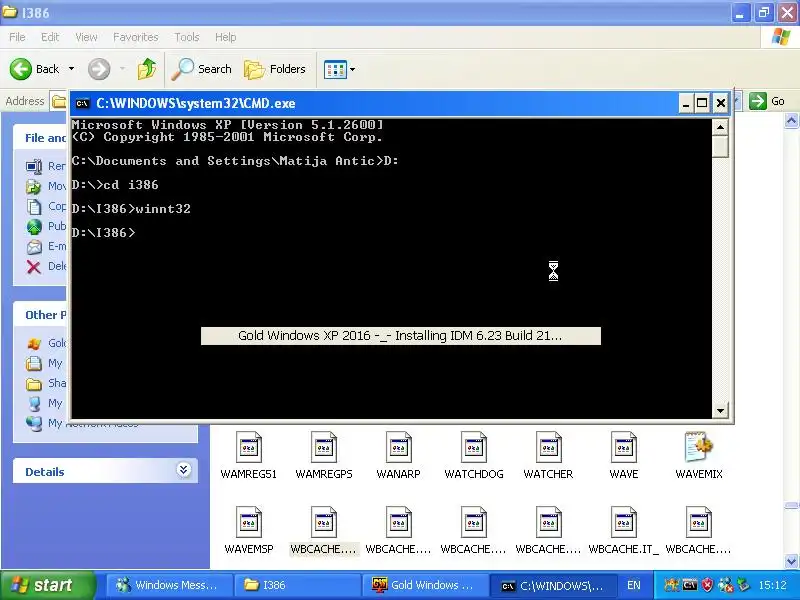Select the WATCHER file
Viewport: 800px width, 600px height.
click(548, 455)
